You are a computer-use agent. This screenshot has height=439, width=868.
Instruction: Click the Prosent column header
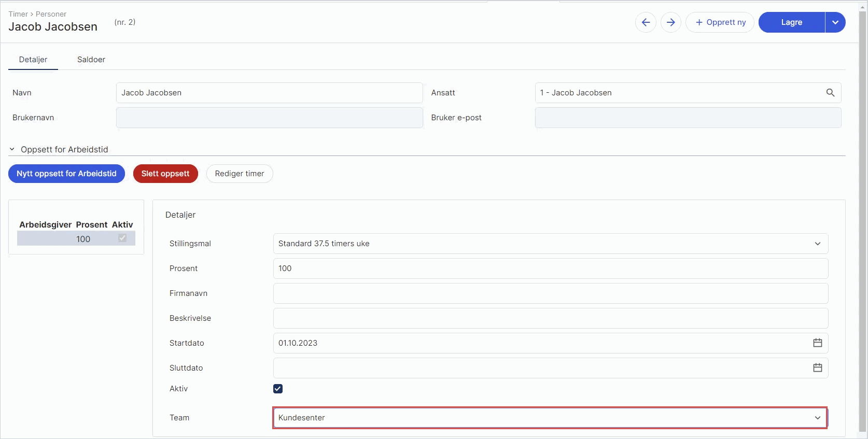(92, 224)
